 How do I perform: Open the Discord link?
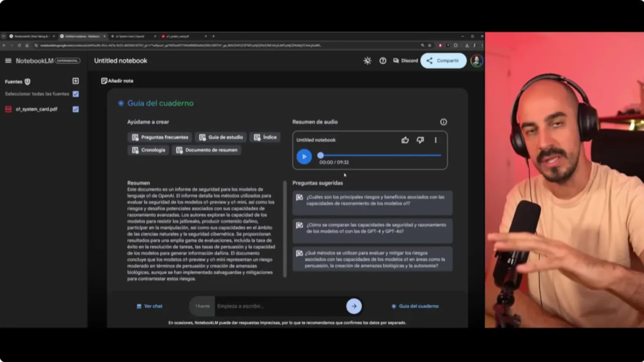[406, 61]
